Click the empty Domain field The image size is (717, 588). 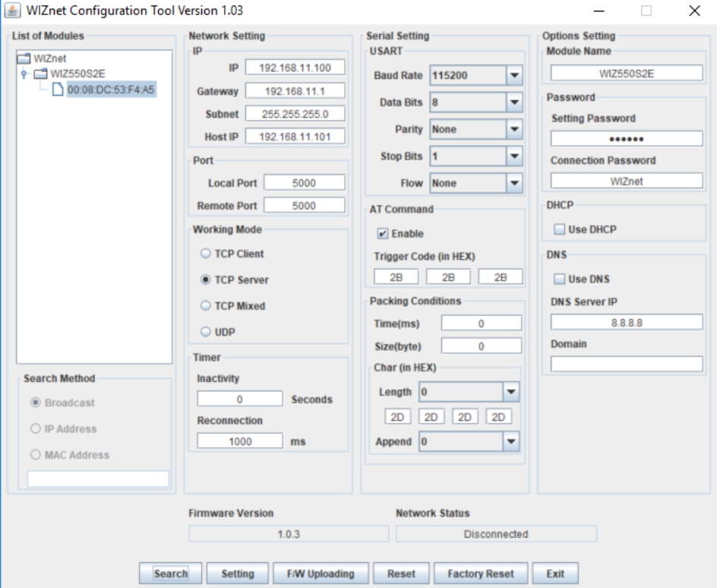(627, 365)
